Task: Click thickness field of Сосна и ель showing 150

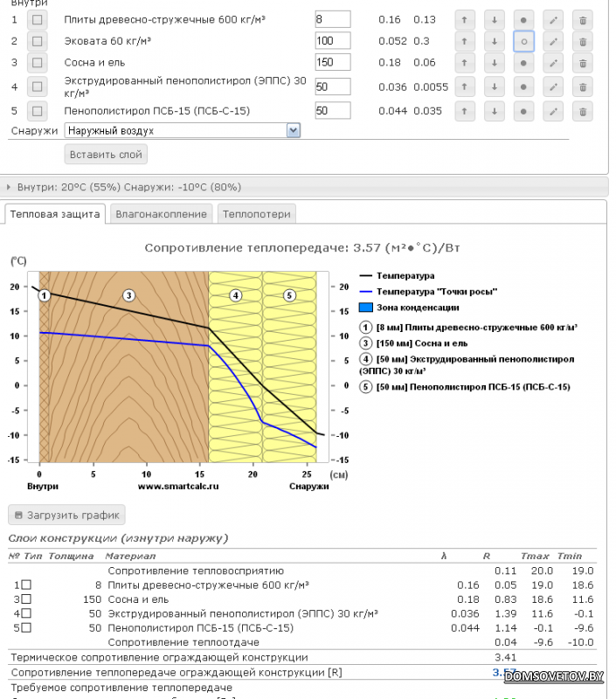Action: pos(333,62)
